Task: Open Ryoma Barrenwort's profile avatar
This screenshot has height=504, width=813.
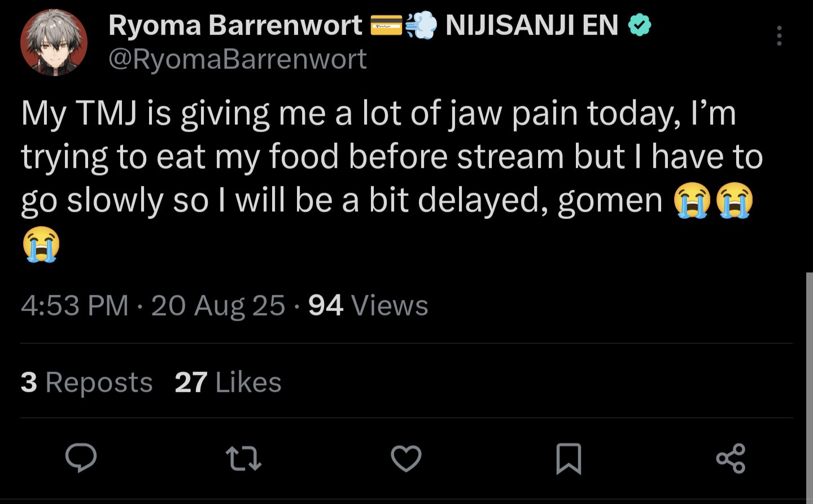Action: click(x=54, y=42)
